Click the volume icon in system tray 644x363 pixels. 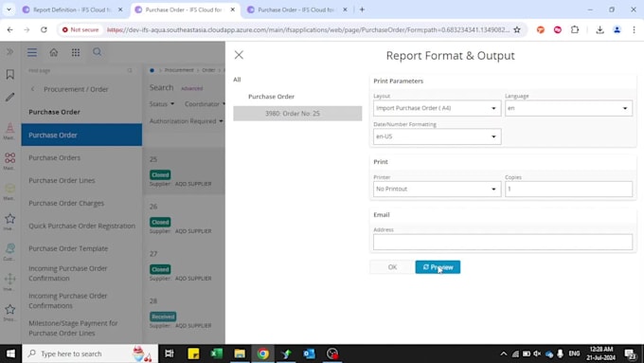pyautogui.click(x=537, y=354)
